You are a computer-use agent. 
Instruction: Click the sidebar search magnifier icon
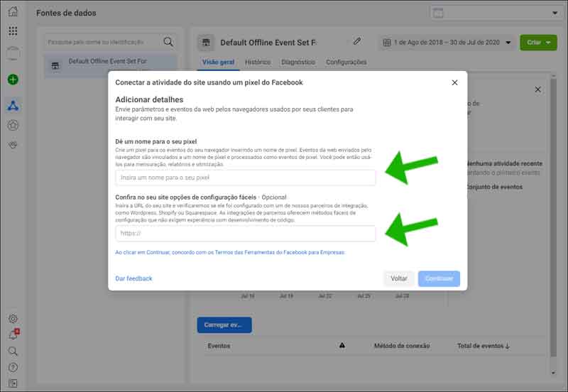pyautogui.click(x=13, y=351)
